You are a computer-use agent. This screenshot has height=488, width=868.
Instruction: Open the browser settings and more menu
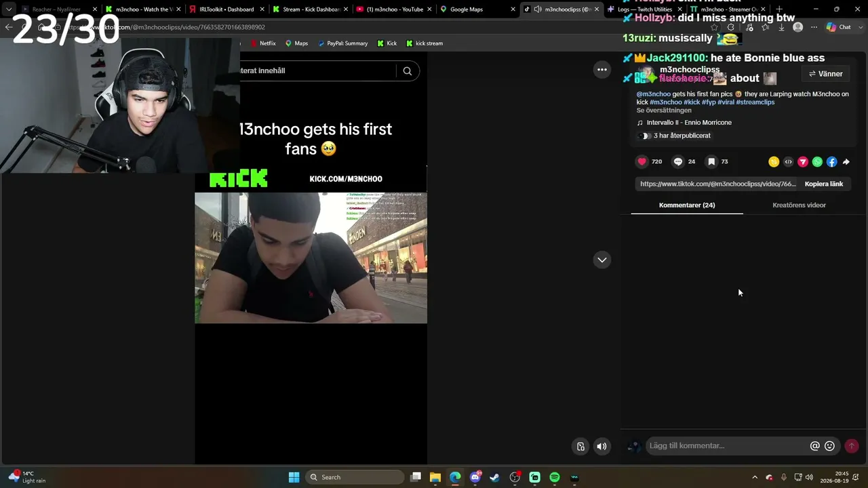[814, 27]
